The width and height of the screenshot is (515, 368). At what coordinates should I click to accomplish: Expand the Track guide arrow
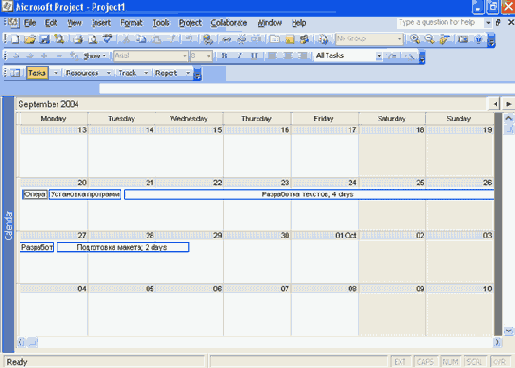pyautogui.click(x=146, y=73)
